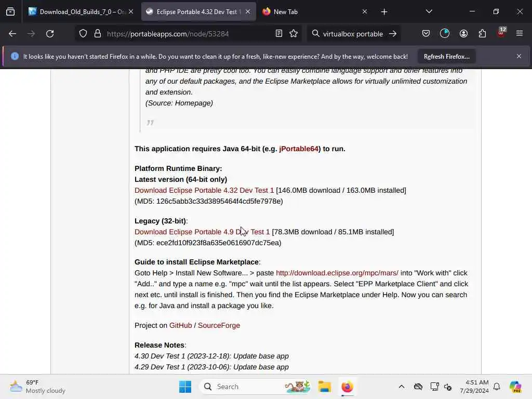Close the Eclipse Portable tab
The width and height of the screenshot is (532, 399).
[x=248, y=12]
